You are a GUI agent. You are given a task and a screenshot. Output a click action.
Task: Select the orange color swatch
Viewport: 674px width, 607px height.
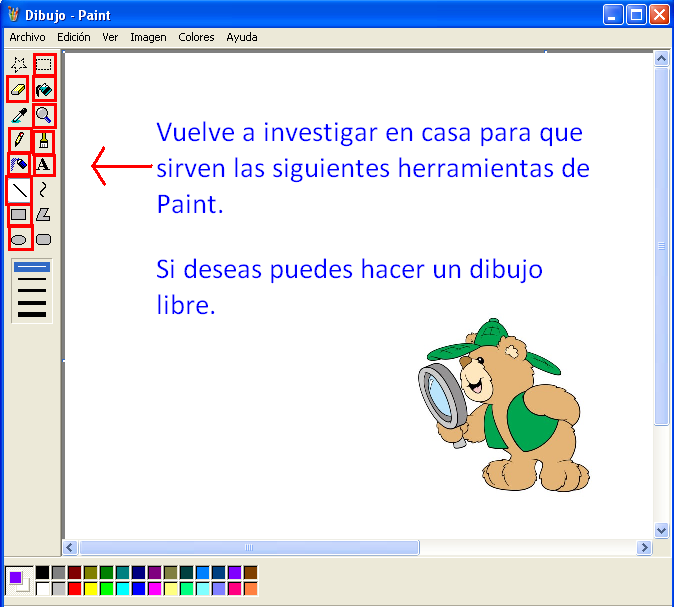(251, 589)
